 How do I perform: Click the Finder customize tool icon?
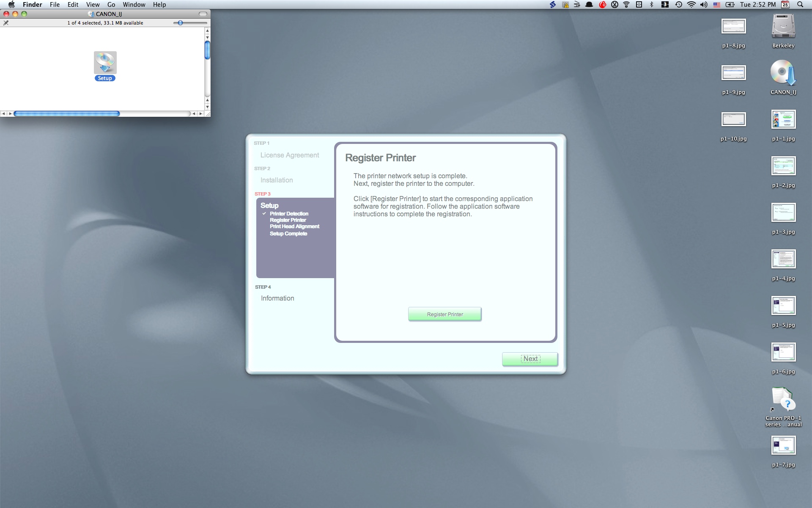(6, 23)
